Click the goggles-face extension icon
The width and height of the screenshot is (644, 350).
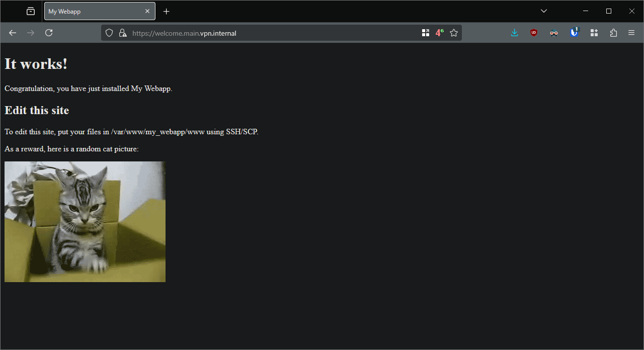click(x=554, y=33)
